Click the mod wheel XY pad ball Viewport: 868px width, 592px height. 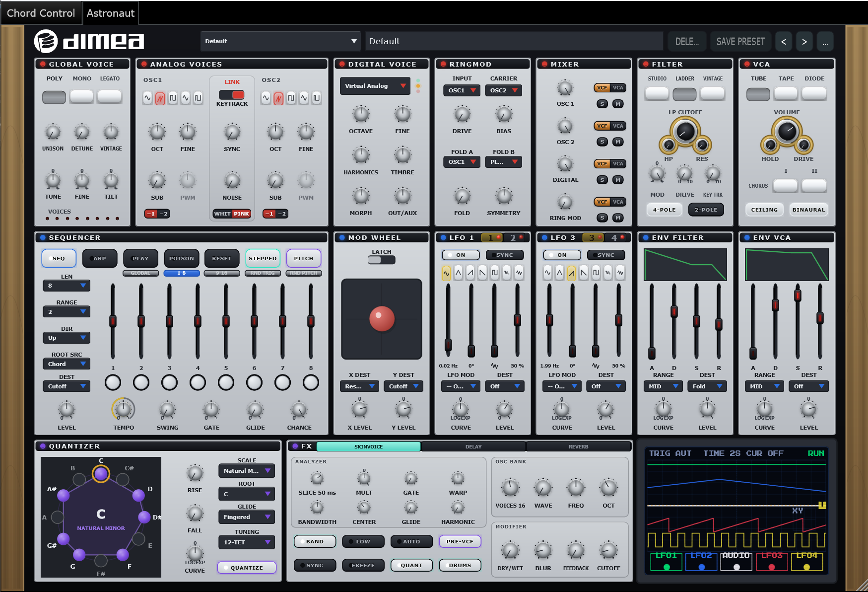click(382, 319)
